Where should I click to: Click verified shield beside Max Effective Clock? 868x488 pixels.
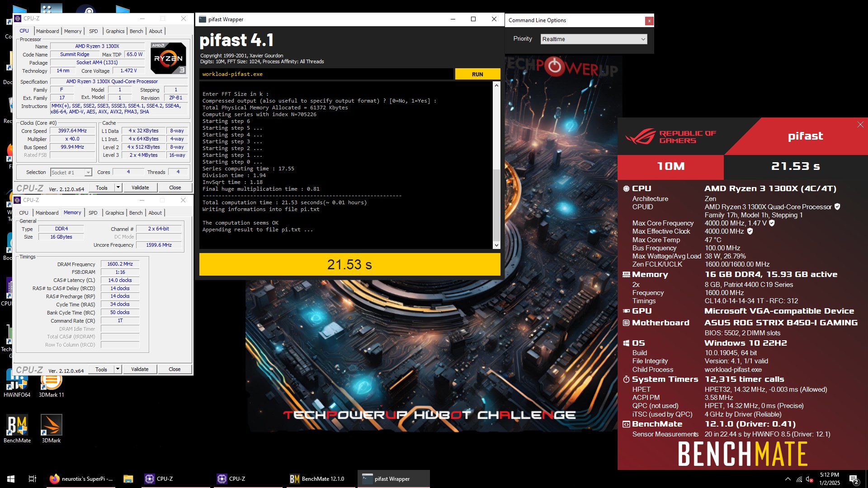pos(750,231)
